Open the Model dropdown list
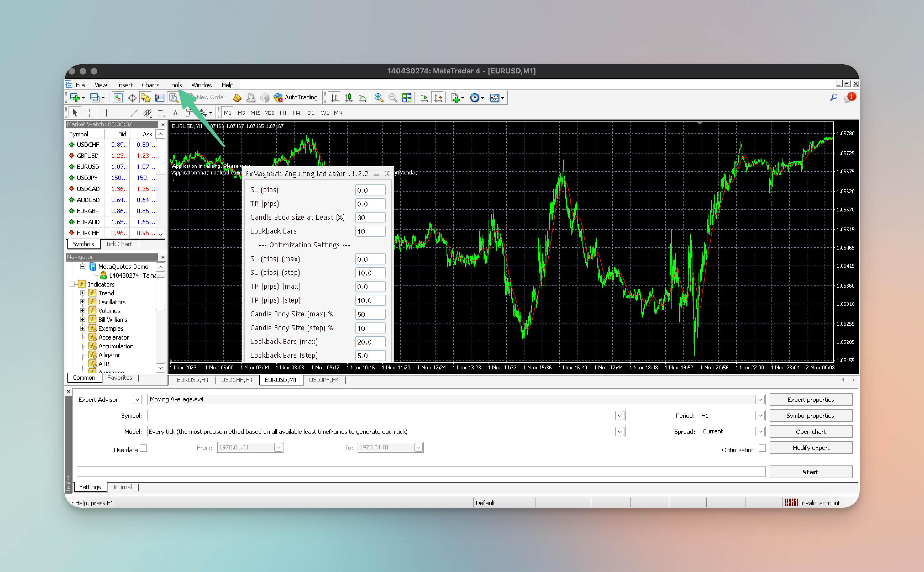Viewport: 924px width, 572px height. click(619, 432)
